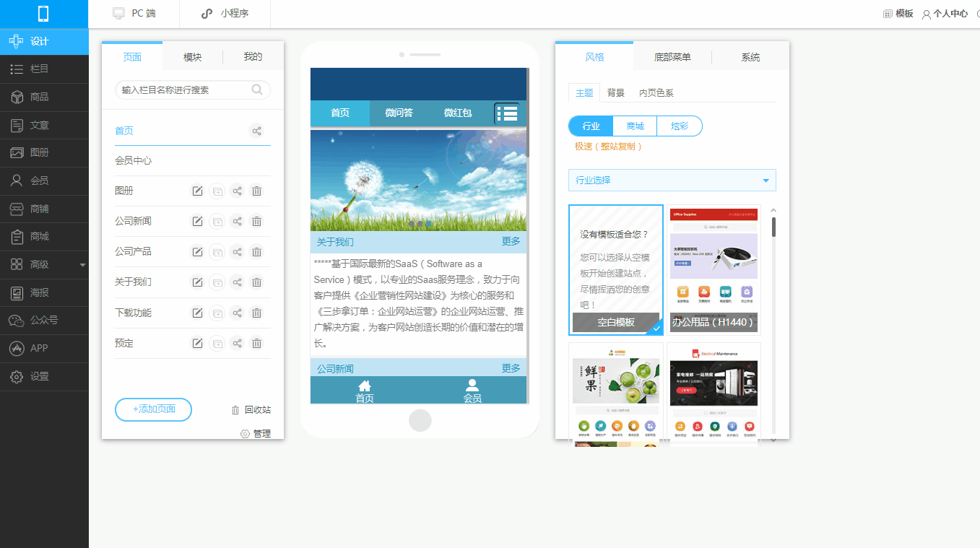This screenshot has width=980, height=548.
Task: Click the 极速（整站复制）link
Action: coord(608,147)
